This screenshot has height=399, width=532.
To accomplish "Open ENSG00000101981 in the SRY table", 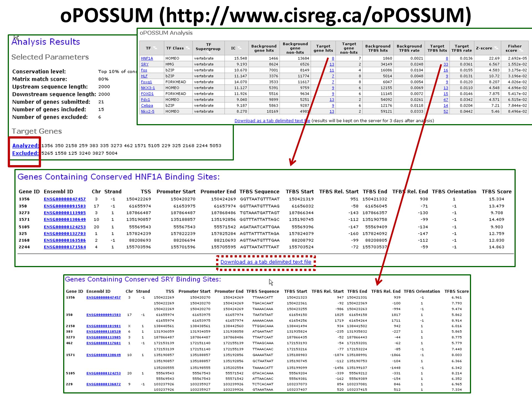I will click(x=103, y=326).
